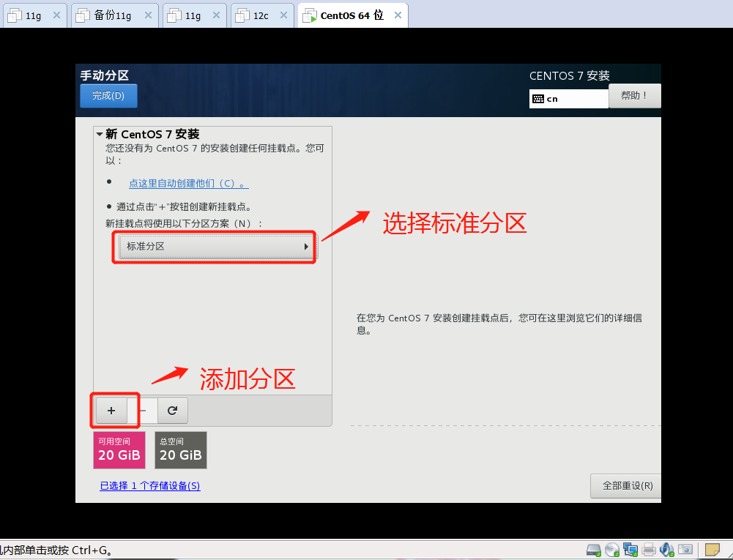Close the first 11g tab

[56, 15]
